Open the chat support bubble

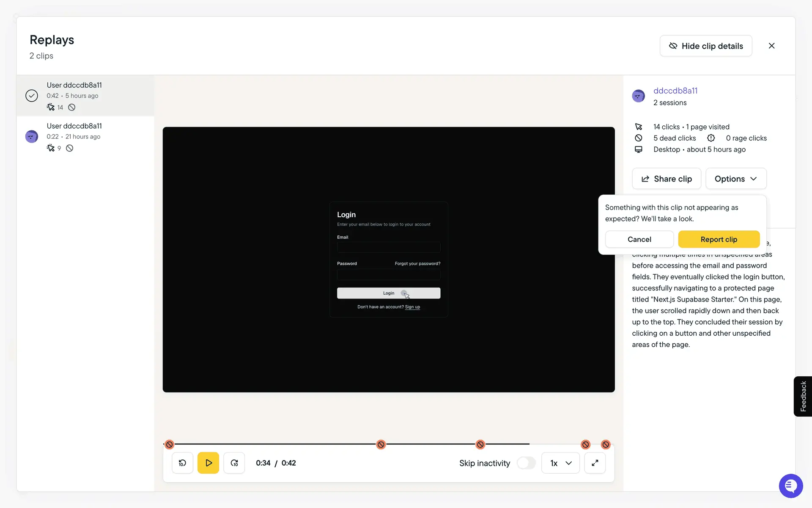[x=790, y=486]
